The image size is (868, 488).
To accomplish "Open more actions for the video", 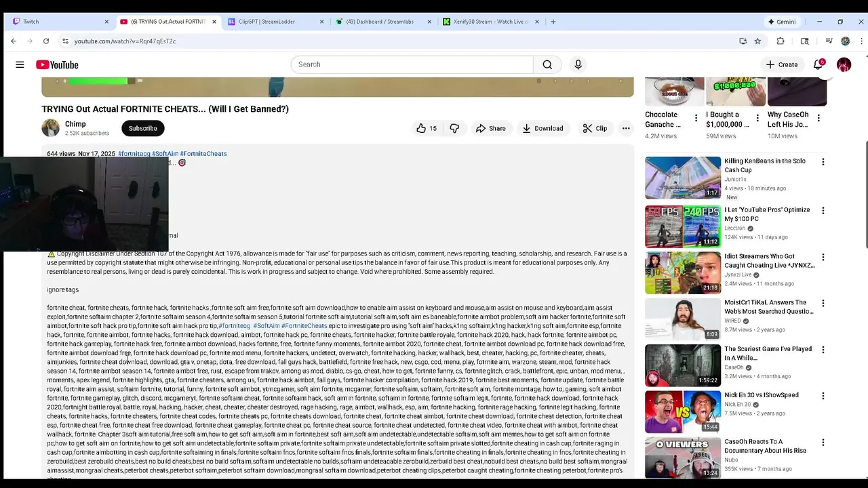I will (x=626, y=128).
